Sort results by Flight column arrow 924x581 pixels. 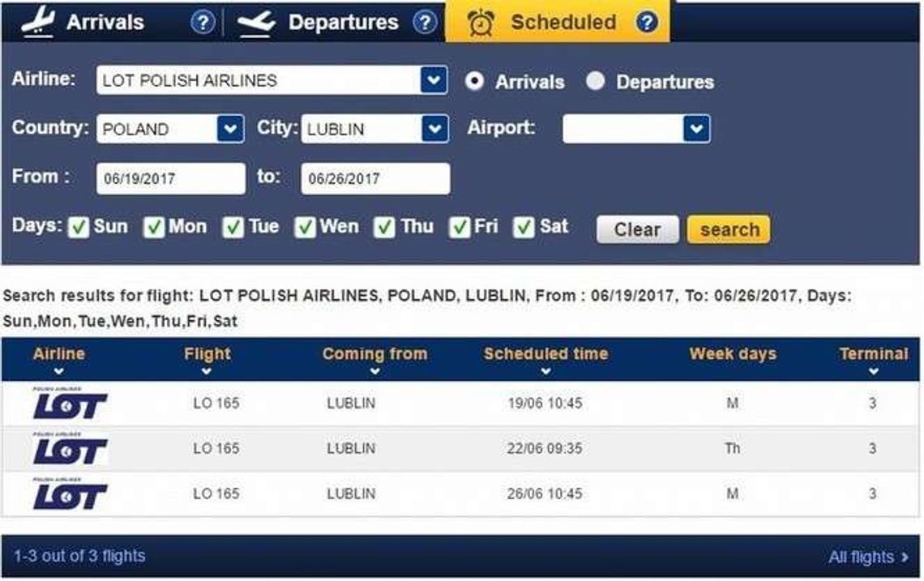[207, 372]
